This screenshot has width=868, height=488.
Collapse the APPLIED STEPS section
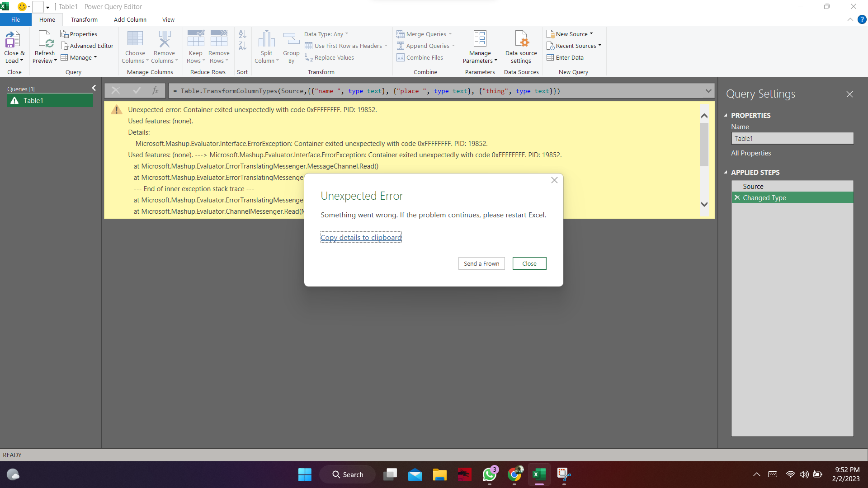[726, 172]
